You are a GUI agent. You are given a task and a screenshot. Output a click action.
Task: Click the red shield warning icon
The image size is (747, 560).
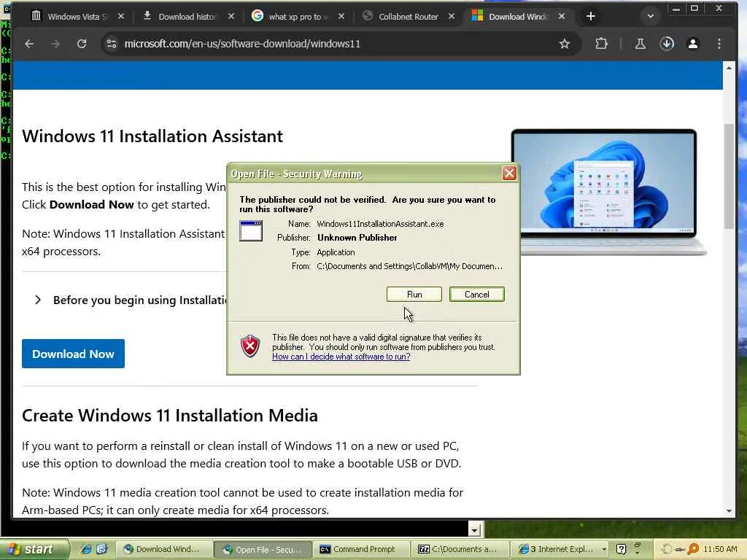[x=250, y=346]
